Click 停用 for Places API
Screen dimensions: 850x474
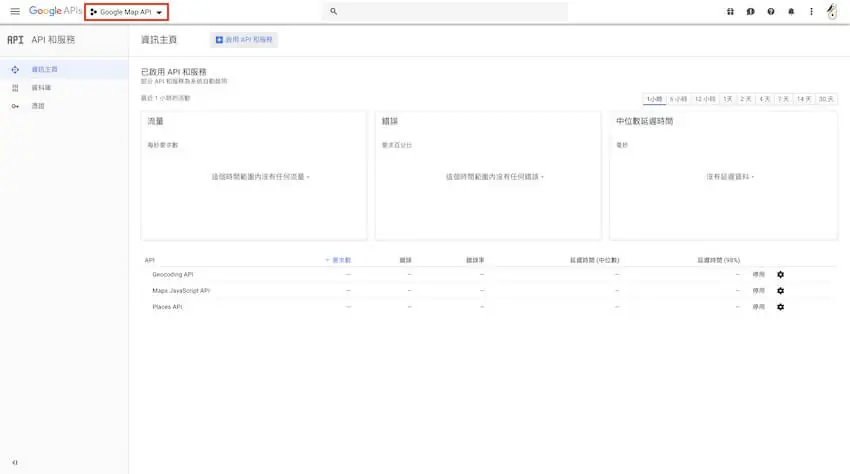click(x=758, y=307)
